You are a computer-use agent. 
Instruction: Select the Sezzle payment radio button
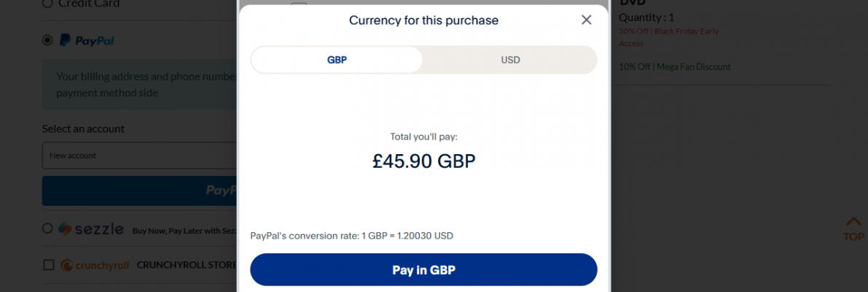click(47, 228)
